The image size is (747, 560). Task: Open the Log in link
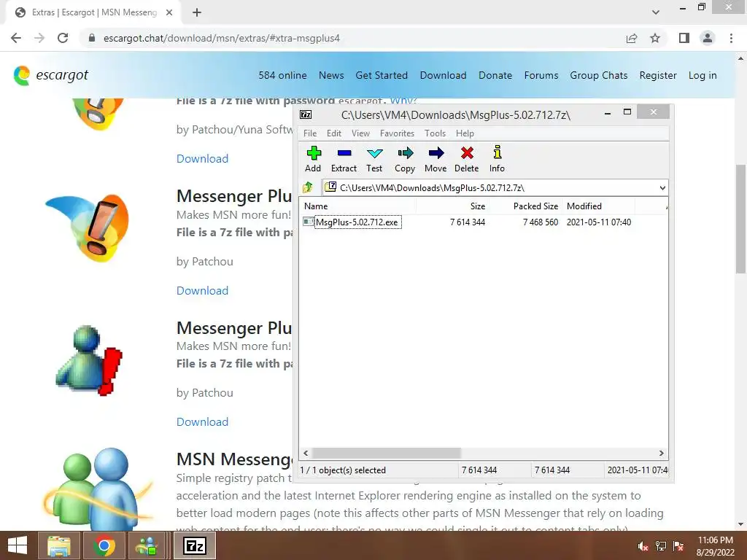703,75
